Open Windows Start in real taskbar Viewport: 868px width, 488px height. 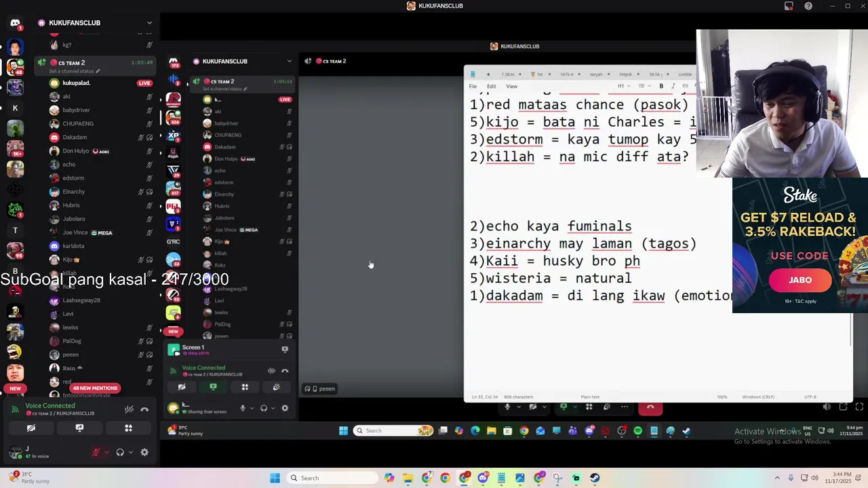[275, 478]
